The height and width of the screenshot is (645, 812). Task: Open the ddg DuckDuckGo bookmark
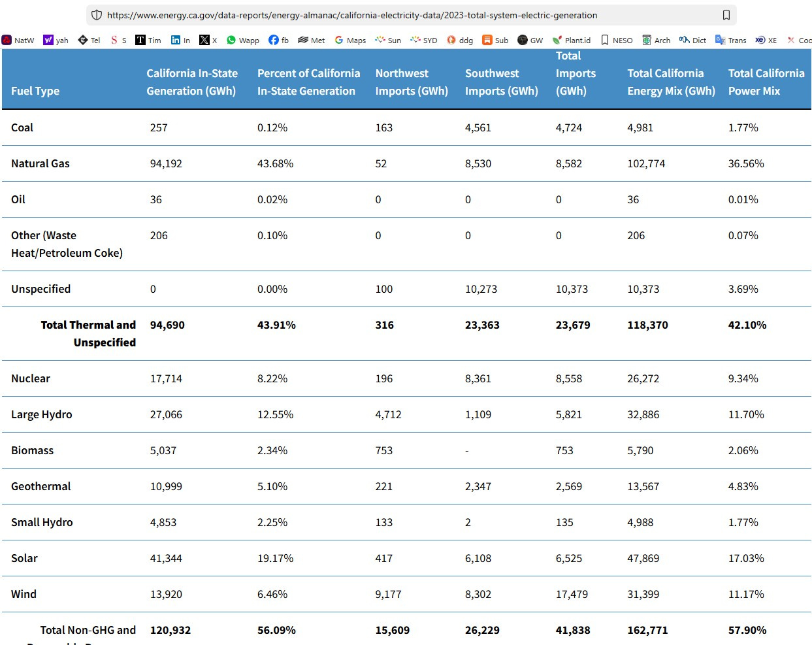(460, 40)
